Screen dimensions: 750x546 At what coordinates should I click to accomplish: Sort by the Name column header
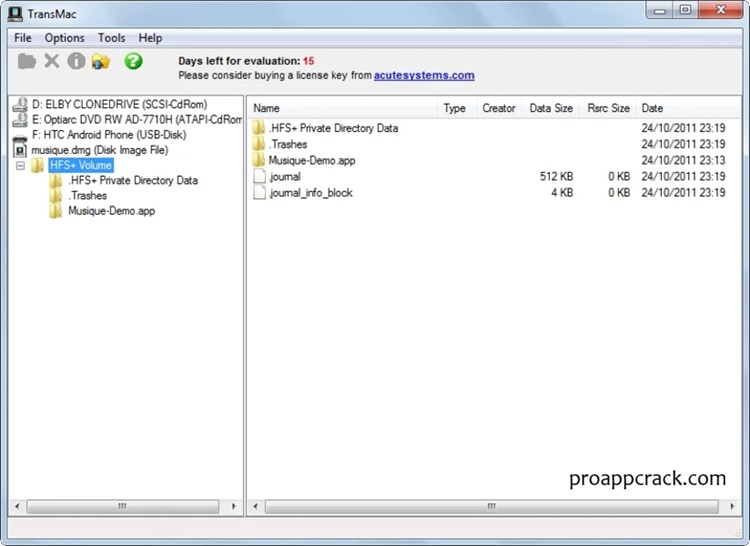(342, 108)
